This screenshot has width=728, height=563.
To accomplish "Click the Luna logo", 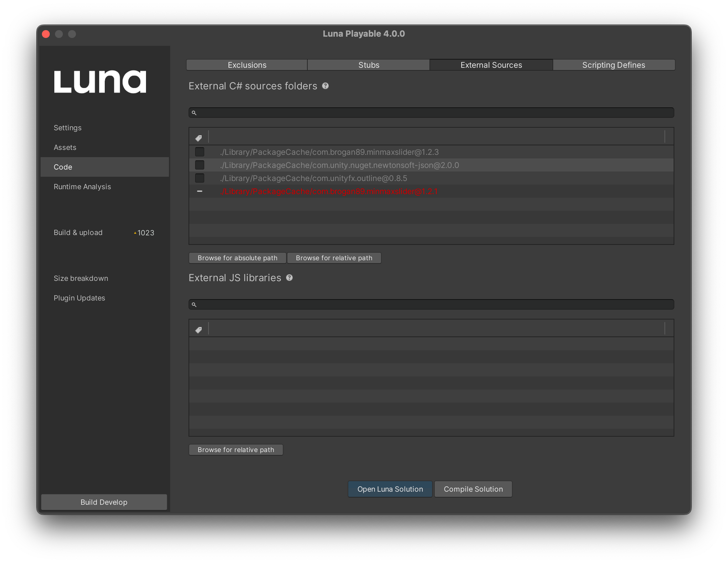I will point(100,82).
